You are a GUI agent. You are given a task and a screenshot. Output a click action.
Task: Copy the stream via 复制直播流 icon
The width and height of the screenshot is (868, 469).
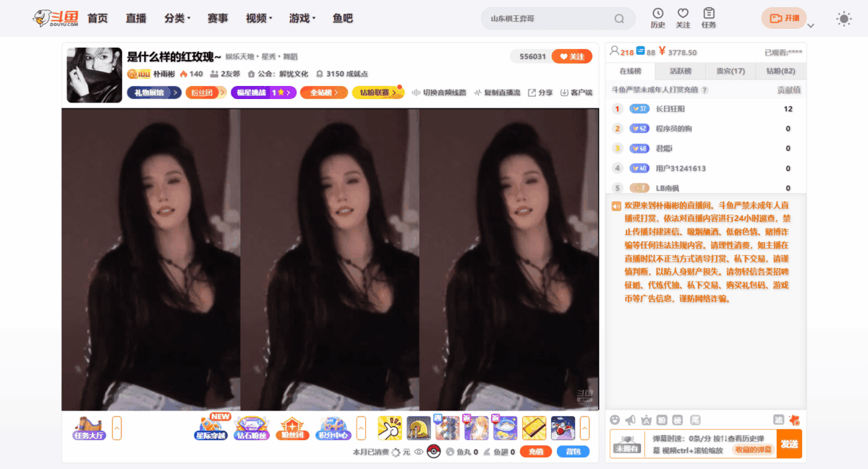click(x=477, y=92)
